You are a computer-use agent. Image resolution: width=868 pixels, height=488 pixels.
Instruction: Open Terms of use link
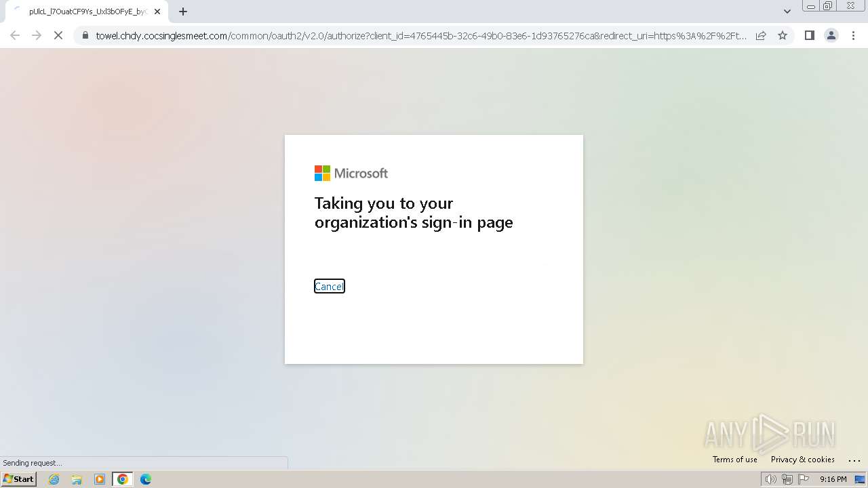(x=734, y=460)
